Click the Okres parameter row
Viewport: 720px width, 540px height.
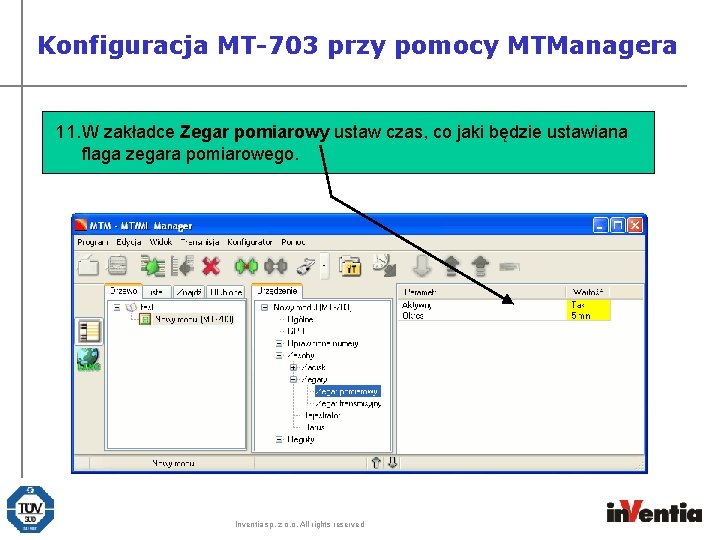(506, 315)
